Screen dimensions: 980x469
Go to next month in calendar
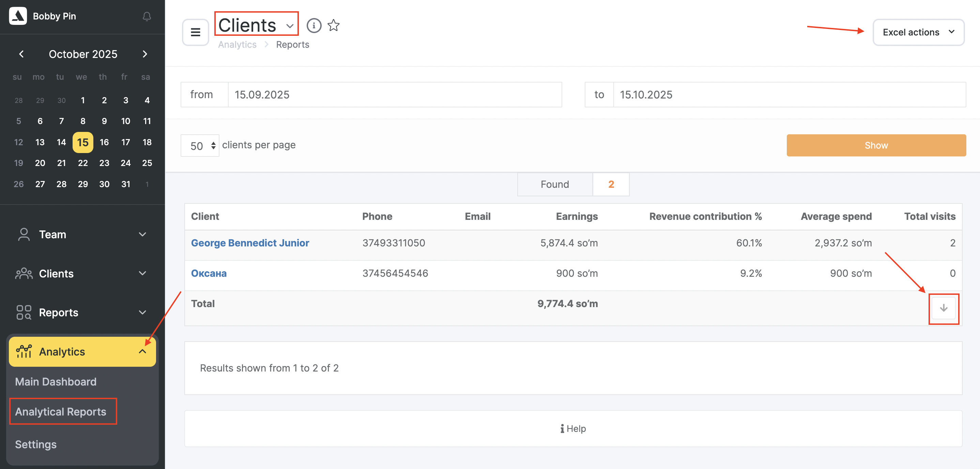(145, 54)
